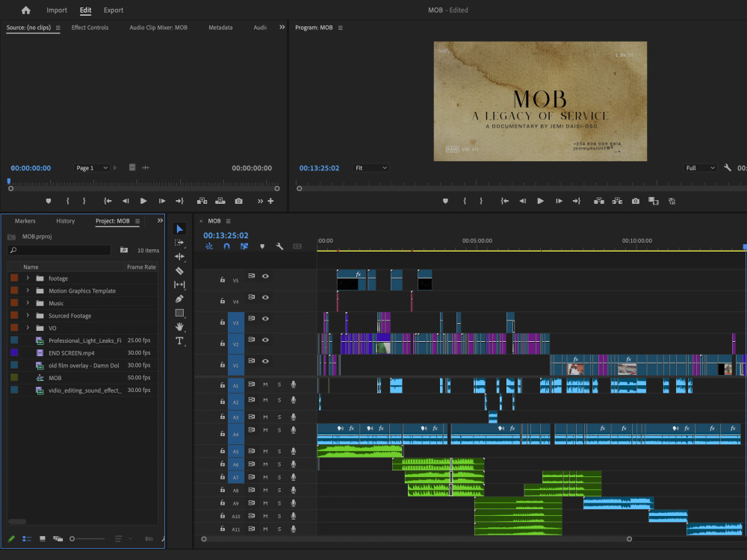
Task: Expand the Music bin
Action: pyautogui.click(x=28, y=303)
